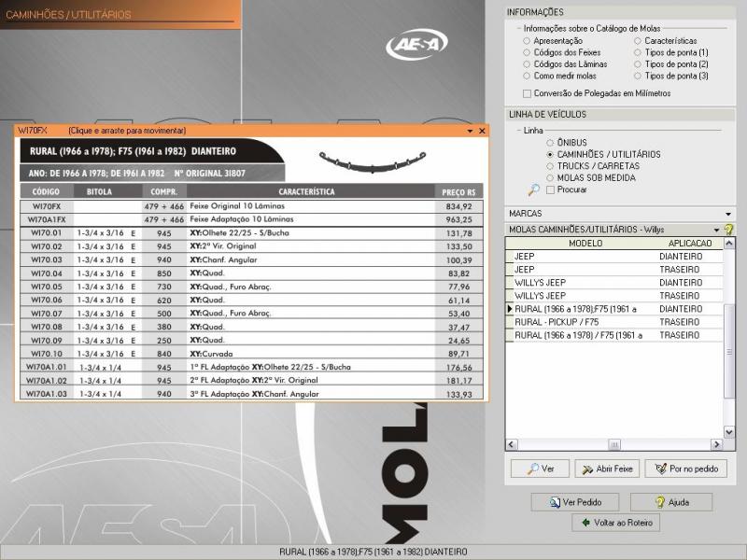Select the WI70FX row code

point(47,206)
